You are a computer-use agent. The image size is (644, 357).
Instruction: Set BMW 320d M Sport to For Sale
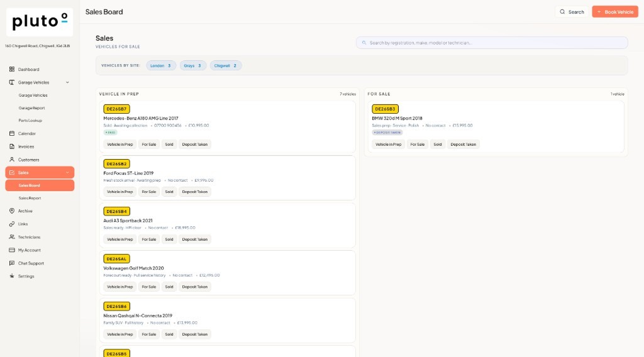click(x=418, y=145)
